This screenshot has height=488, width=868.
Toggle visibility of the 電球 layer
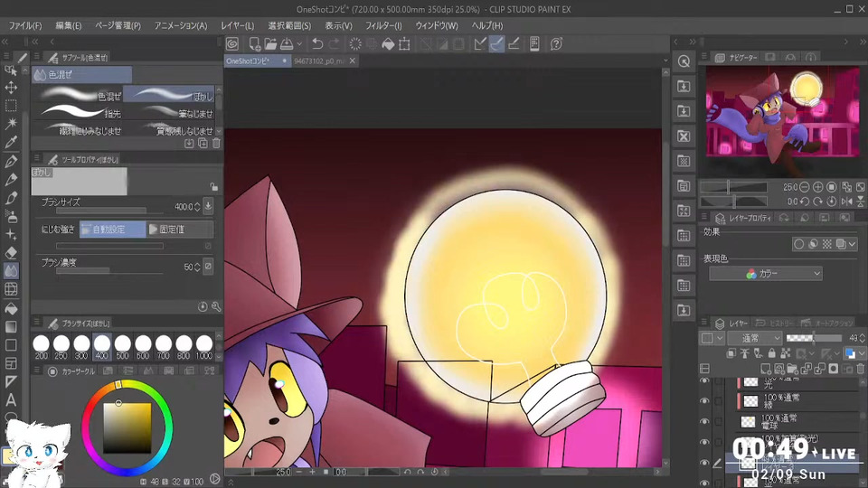point(704,421)
